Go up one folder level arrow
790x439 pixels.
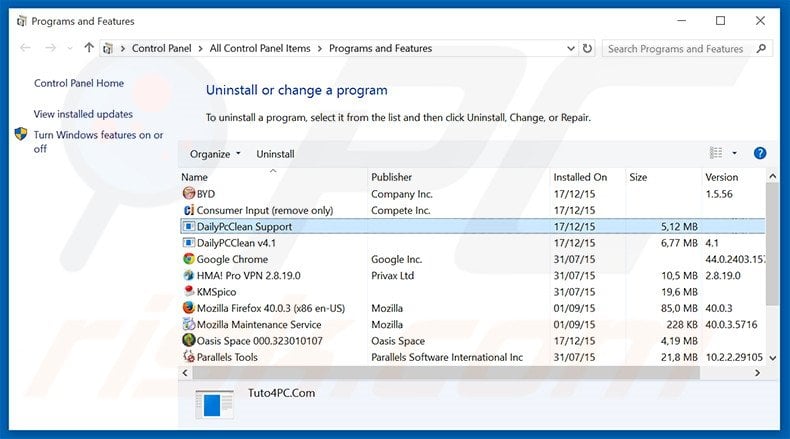click(89, 48)
